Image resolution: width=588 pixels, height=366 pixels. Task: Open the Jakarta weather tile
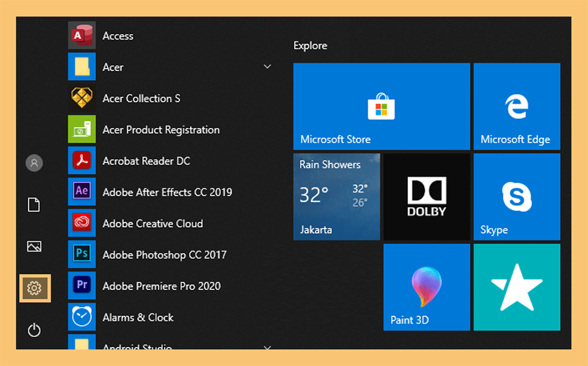[336, 197]
